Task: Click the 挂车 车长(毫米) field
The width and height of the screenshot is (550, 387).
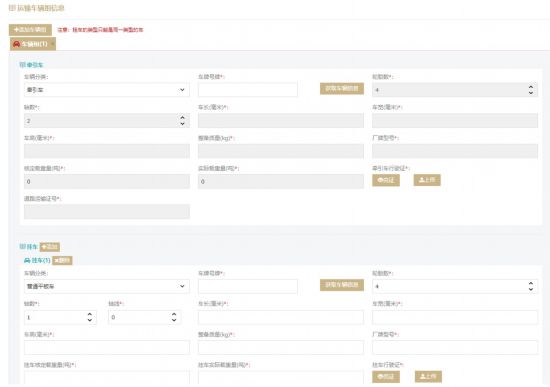Action: click(281, 317)
